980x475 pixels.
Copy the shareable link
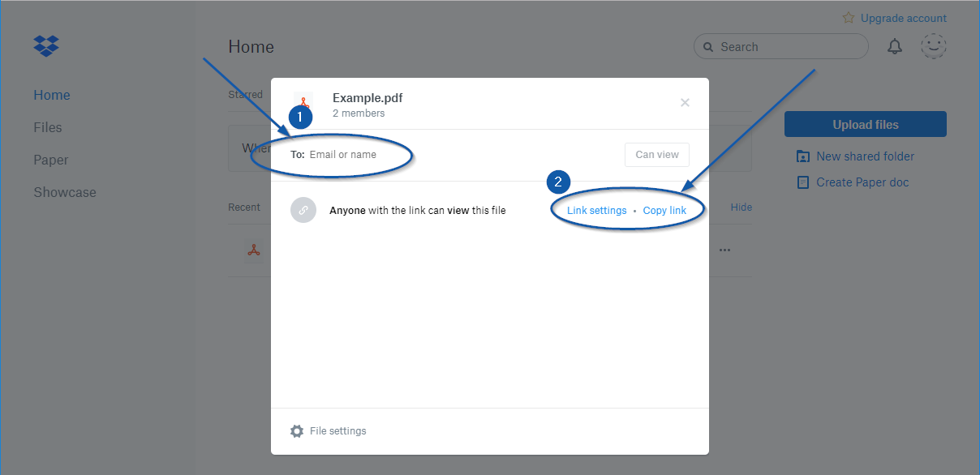(664, 209)
